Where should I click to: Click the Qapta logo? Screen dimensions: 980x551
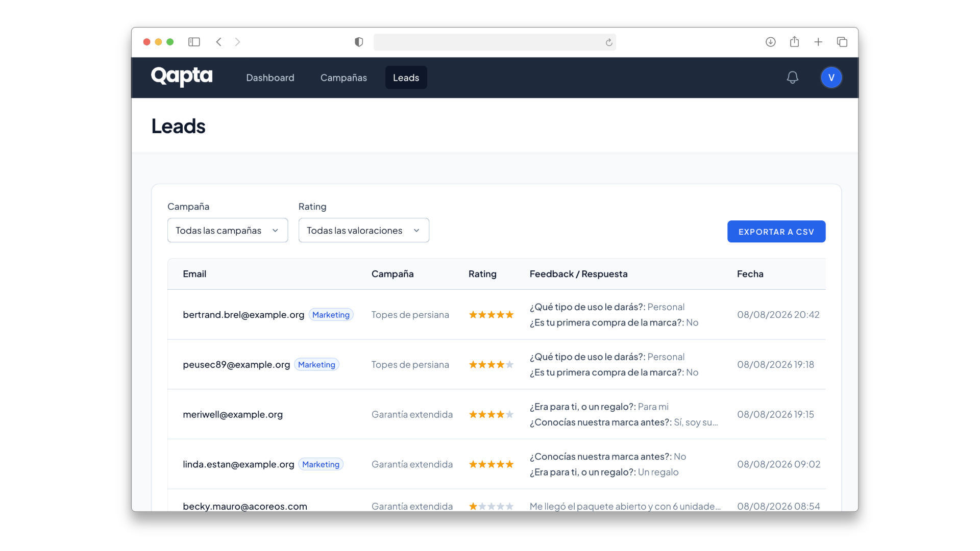click(x=182, y=77)
